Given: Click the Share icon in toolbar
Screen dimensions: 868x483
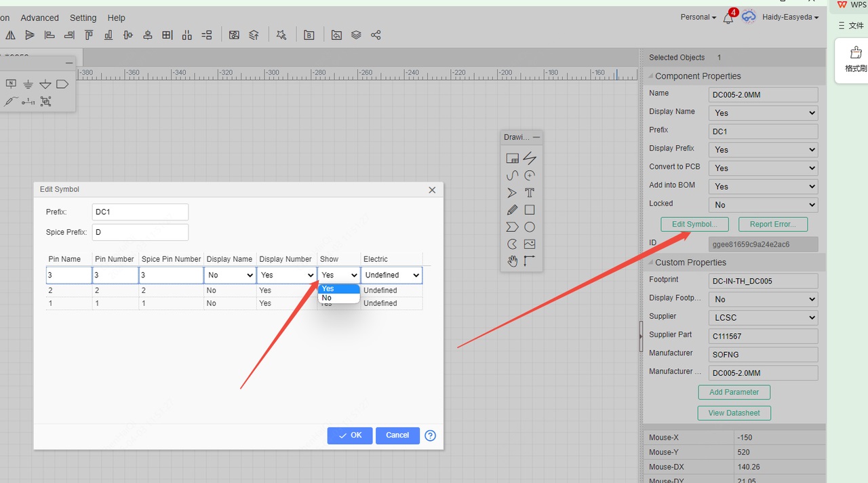Looking at the screenshot, I should coord(376,35).
